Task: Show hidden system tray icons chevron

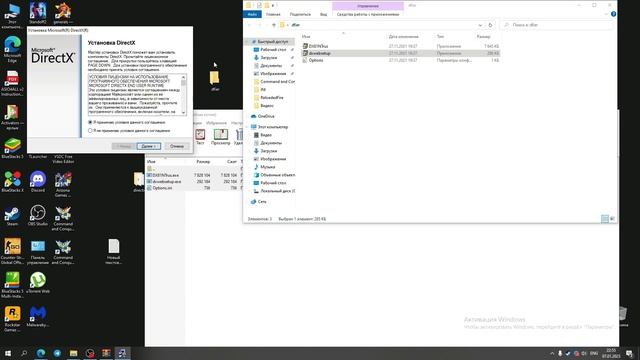Action: (x=552, y=353)
